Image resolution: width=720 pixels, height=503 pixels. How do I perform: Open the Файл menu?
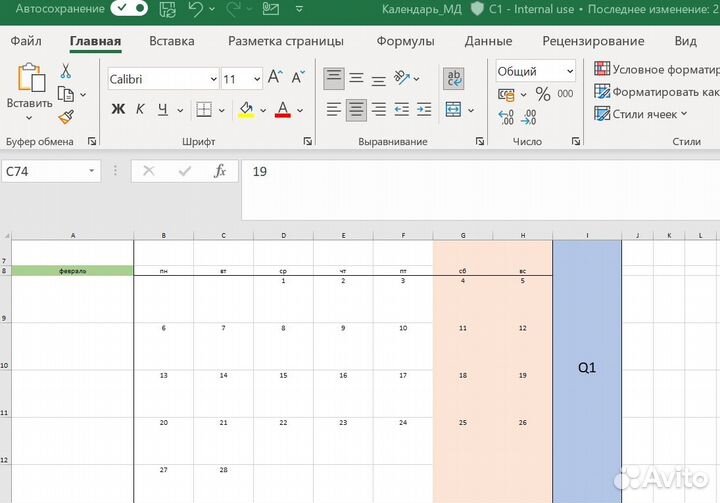pyautogui.click(x=26, y=41)
